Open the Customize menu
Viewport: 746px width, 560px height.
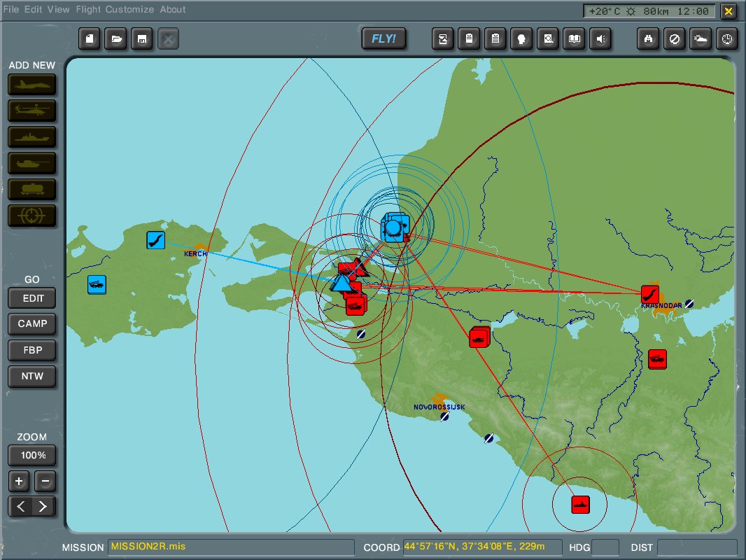pos(129,9)
